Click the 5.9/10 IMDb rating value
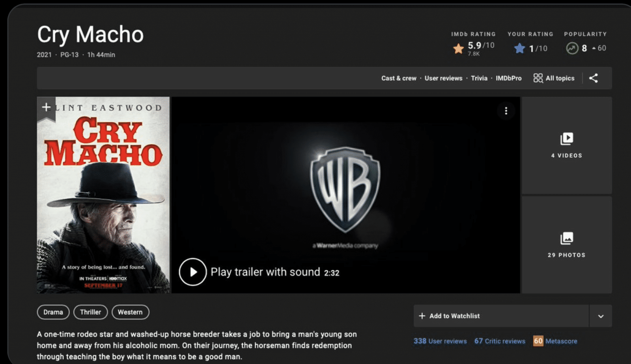 click(x=481, y=45)
